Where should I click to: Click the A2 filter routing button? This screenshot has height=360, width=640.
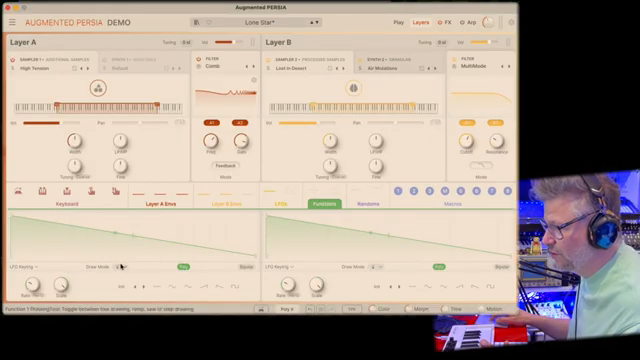240,123
